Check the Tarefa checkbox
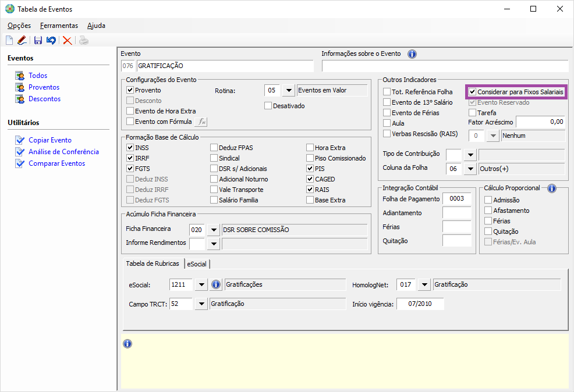The height and width of the screenshot is (392, 574). point(473,113)
